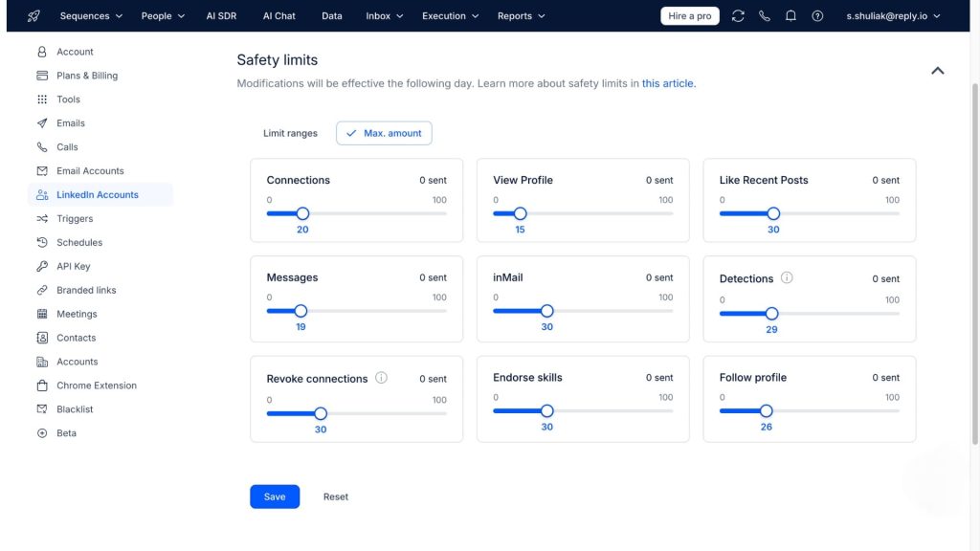The width and height of the screenshot is (980, 551).
Task: Click the Hire a pro button
Action: (689, 16)
